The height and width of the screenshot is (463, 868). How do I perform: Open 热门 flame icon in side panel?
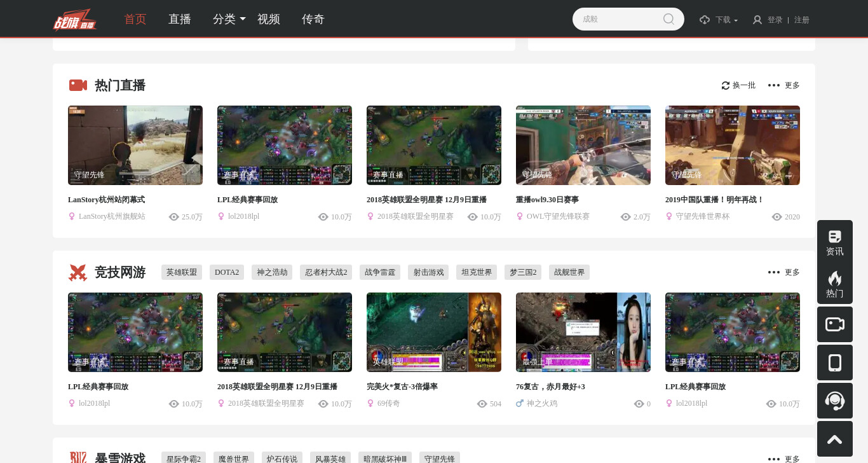(835, 284)
